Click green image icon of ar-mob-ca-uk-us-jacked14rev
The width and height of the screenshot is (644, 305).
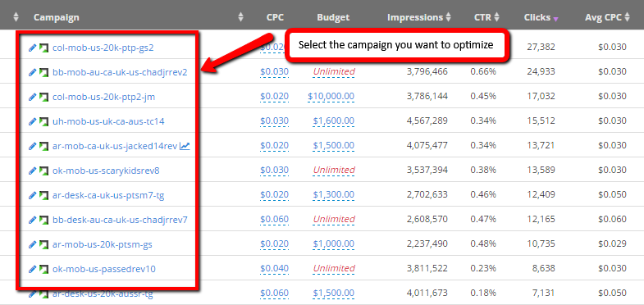44,146
